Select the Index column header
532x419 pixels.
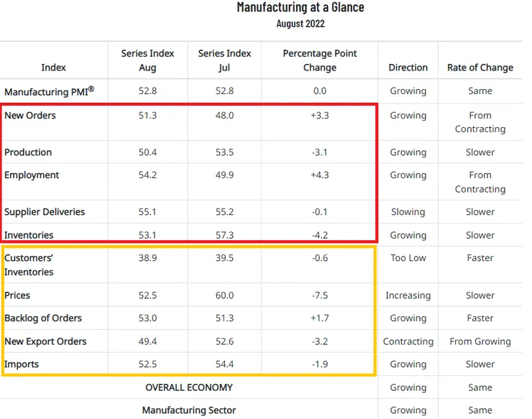53,68
